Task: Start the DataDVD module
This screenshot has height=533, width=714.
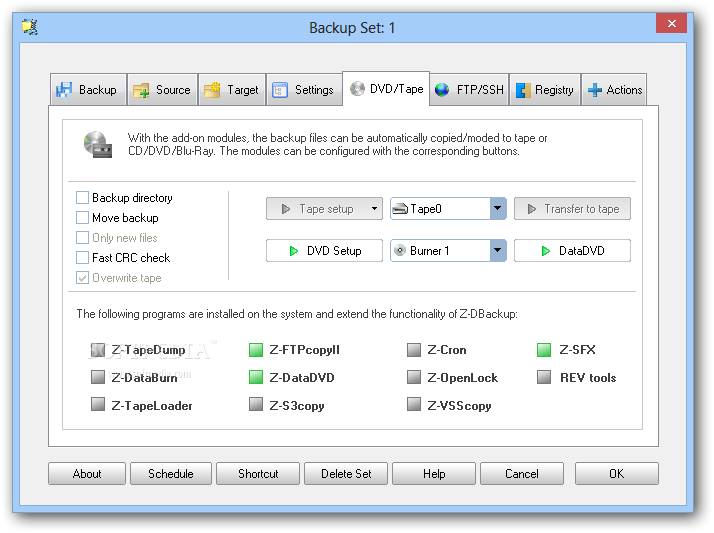Action: [572, 251]
